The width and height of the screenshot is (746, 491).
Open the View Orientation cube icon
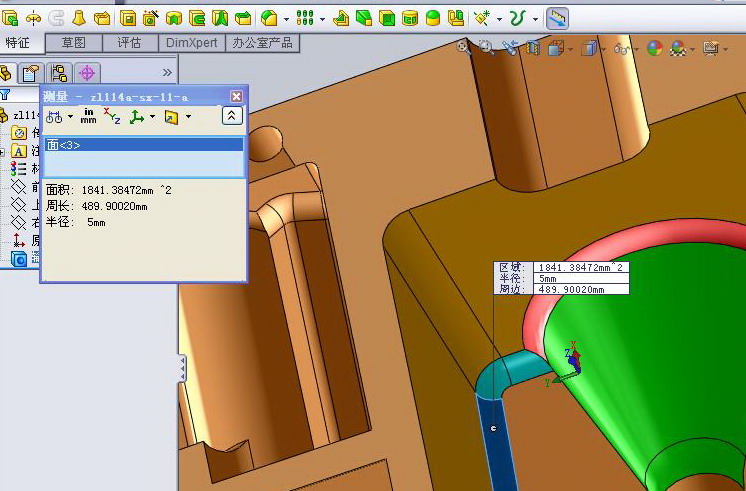click(x=555, y=48)
